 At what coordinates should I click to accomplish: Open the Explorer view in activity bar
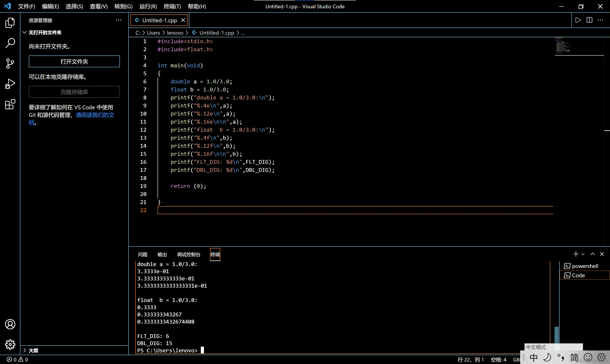(x=10, y=23)
